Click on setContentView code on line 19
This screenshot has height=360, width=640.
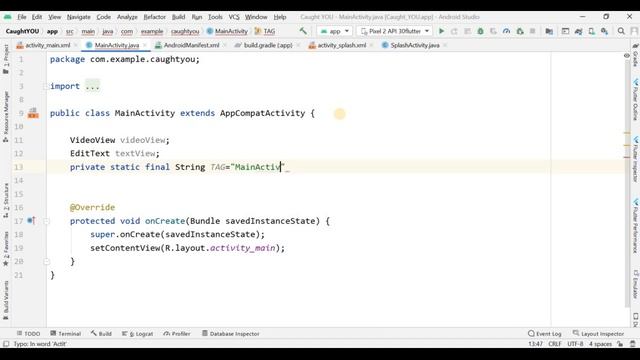[187, 248]
